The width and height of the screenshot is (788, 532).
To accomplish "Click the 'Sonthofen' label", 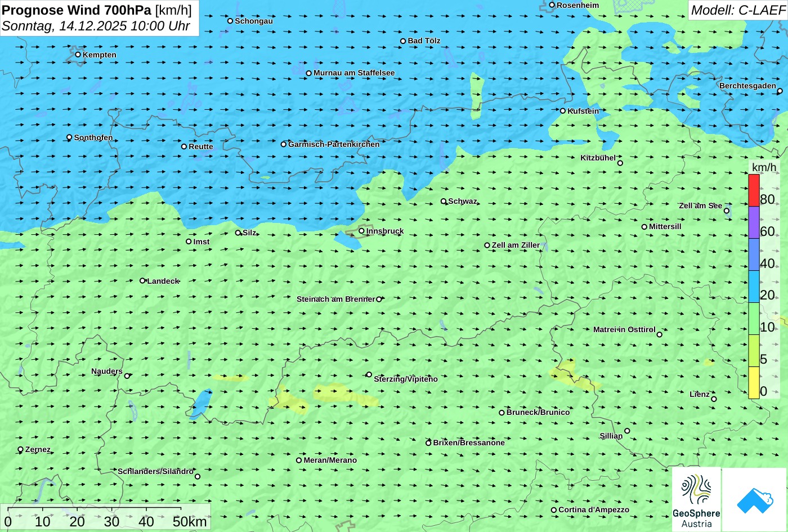I will [x=93, y=138].
